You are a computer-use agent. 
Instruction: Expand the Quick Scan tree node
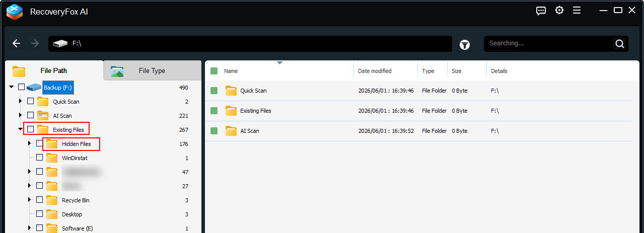point(21,101)
